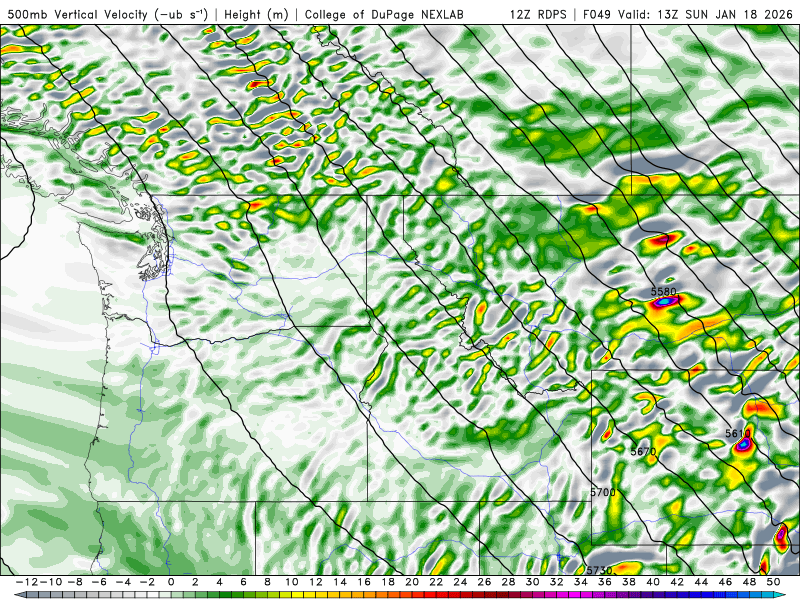Click the -4 value on the color scale
Screen dimensions: 800x600
[x=123, y=582]
